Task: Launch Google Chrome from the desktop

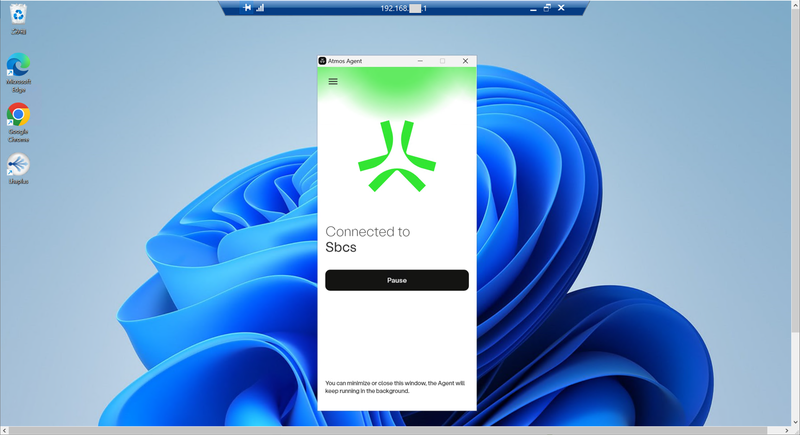Action: 18,122
